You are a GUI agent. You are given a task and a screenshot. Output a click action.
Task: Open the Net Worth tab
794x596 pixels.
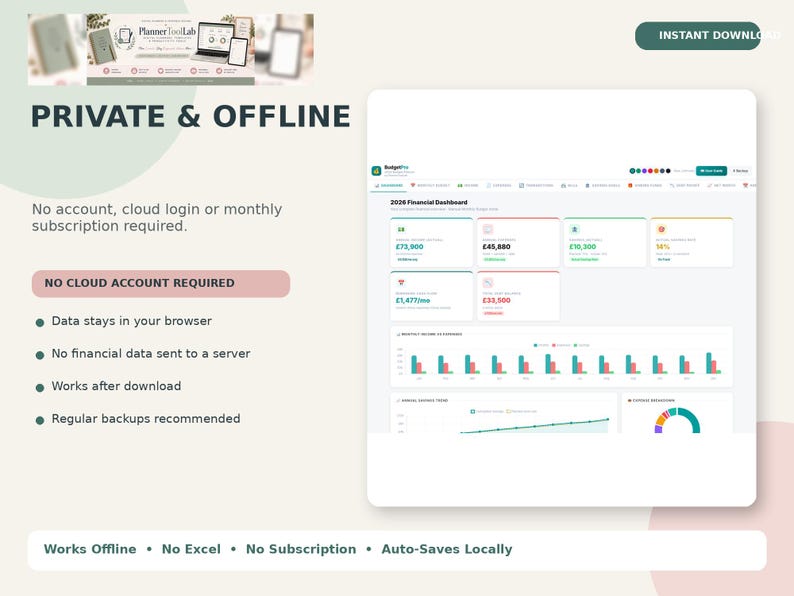pyautogui.click(x=721, y=185)
